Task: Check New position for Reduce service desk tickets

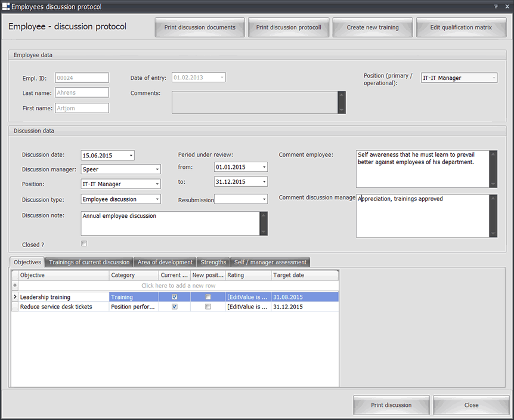Action: point(208,307)
